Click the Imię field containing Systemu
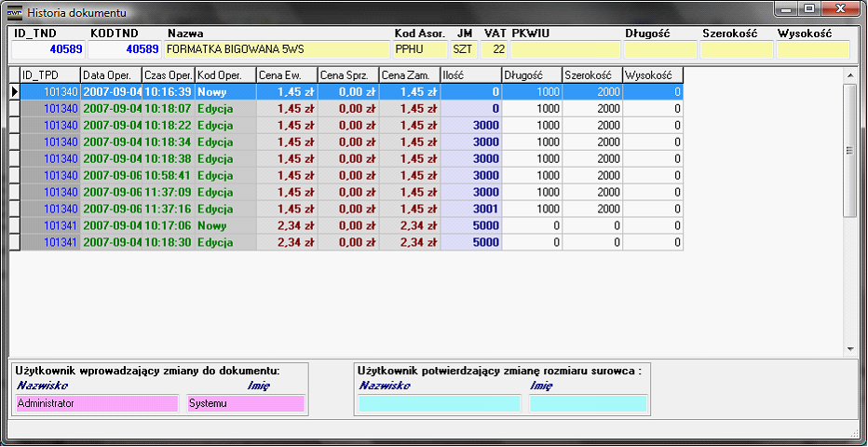 [245, 403]
